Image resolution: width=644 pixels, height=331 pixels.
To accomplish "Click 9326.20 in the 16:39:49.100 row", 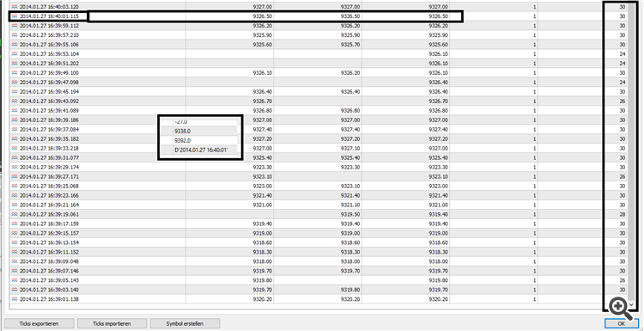I will [350, 73].
